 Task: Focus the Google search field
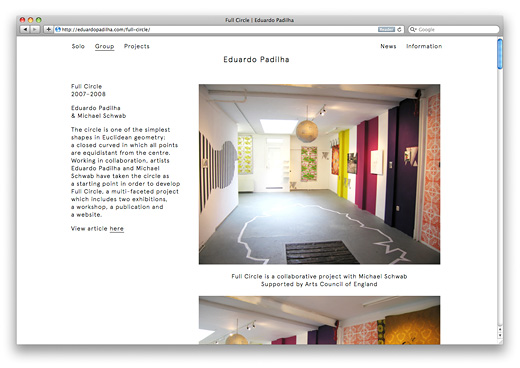tap(454, 29)
